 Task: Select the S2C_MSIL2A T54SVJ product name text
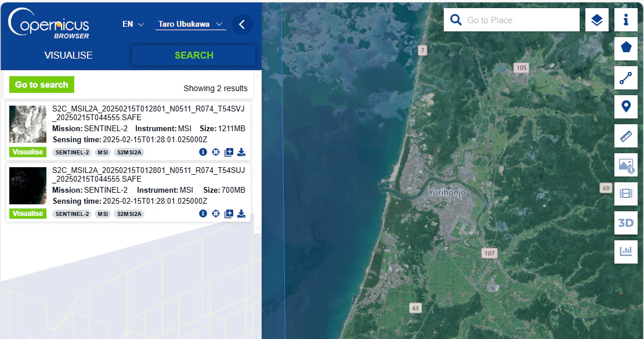pos(149,113)
